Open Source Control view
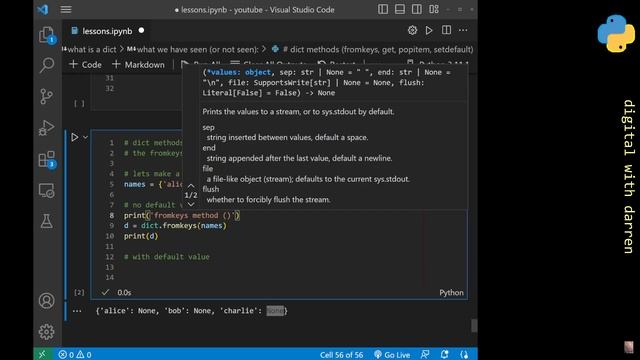The width and height of the screenshot is (640, 360). (x=47, y=96)
